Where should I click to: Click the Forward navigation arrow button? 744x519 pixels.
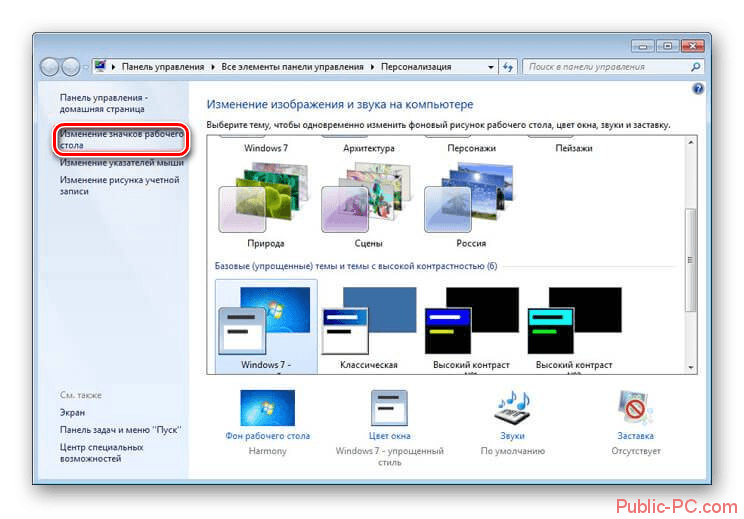click(x=70, y=67)
